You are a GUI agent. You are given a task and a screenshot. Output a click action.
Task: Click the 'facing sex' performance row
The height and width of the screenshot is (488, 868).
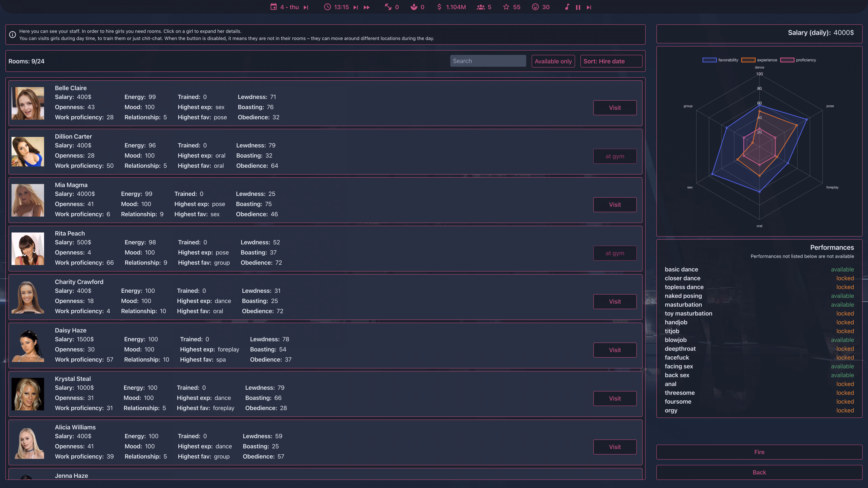pyautogui.click(x=759, y=366)
